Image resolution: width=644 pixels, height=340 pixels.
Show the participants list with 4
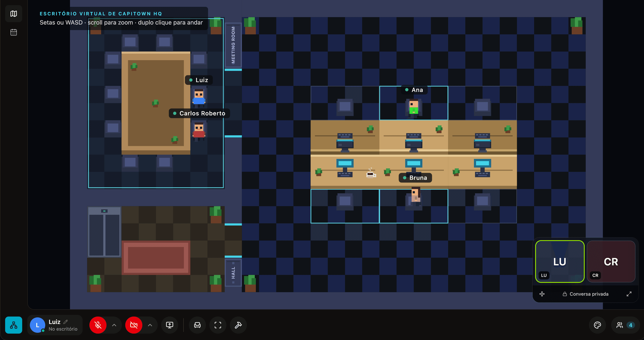pyautogui.click(x=625, y=325)
